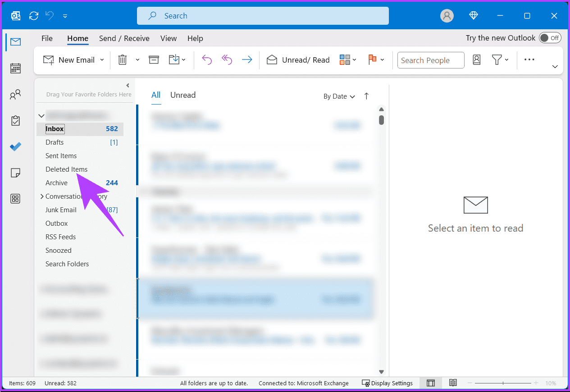
Task: Open Microsoft To Do via the blue checkmark icon
Action: coord(15,146)
